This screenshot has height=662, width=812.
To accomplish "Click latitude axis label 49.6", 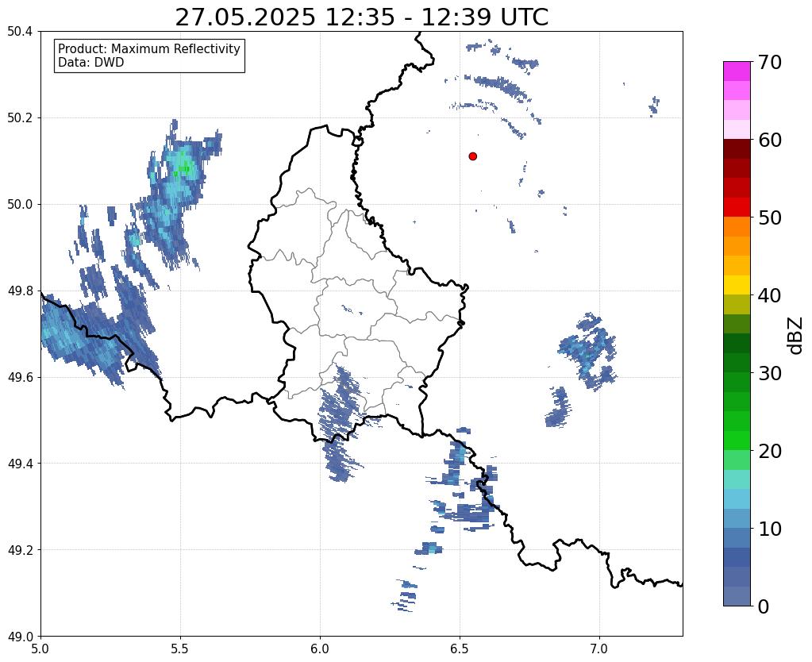I will click(20, 378).
